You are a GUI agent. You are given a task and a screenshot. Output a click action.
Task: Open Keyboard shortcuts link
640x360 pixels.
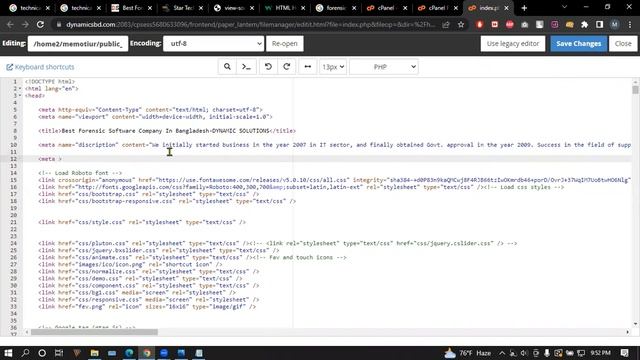(x=40, y=67)
